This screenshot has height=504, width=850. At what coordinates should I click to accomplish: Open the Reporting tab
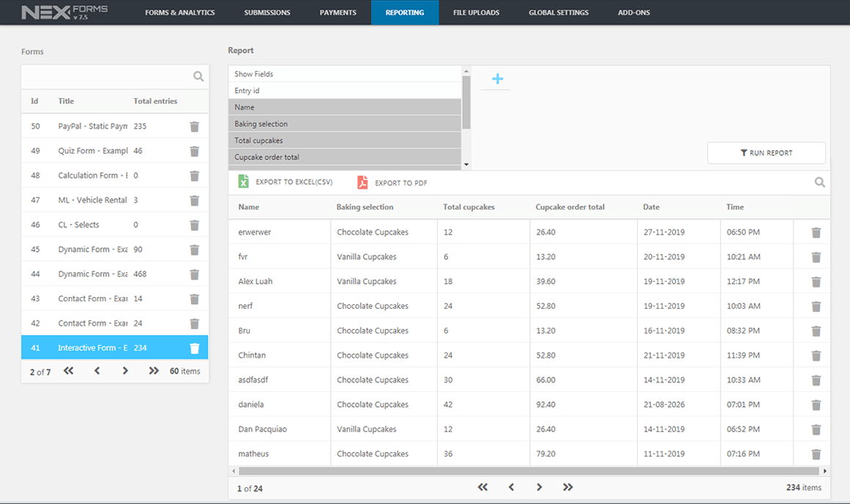point(405,12)
